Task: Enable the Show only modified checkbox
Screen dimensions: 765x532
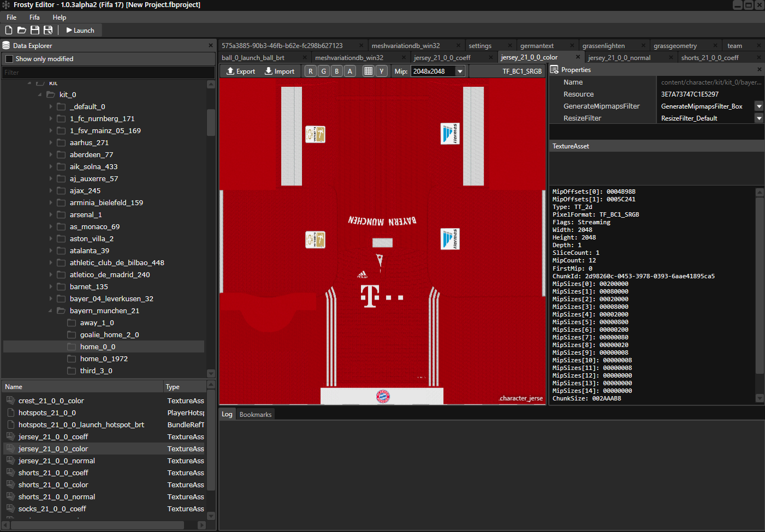Action: pyautogui.click(x=9, y=58)
